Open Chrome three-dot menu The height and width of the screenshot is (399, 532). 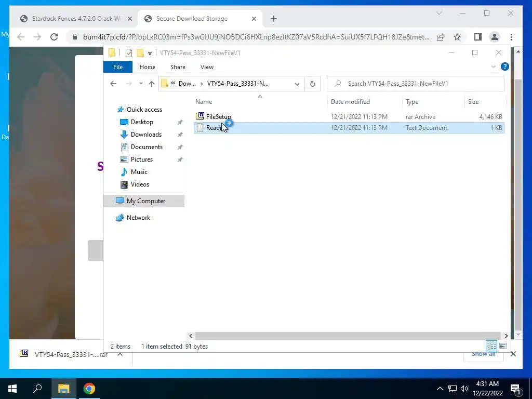(511, 37)
